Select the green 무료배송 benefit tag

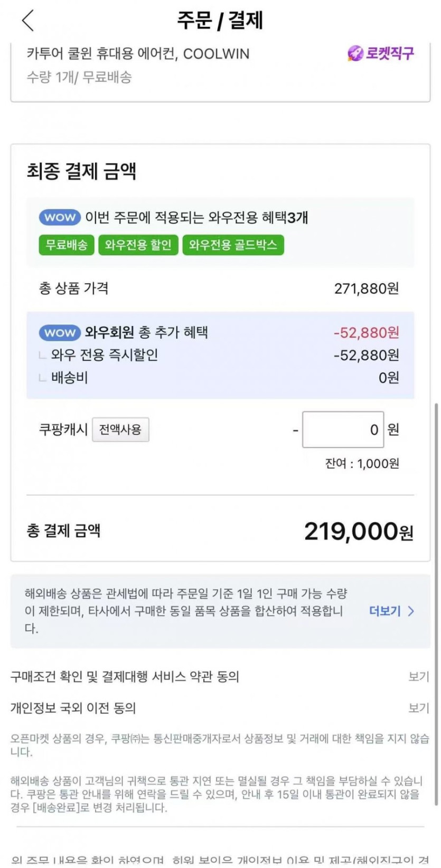(67, 245)
